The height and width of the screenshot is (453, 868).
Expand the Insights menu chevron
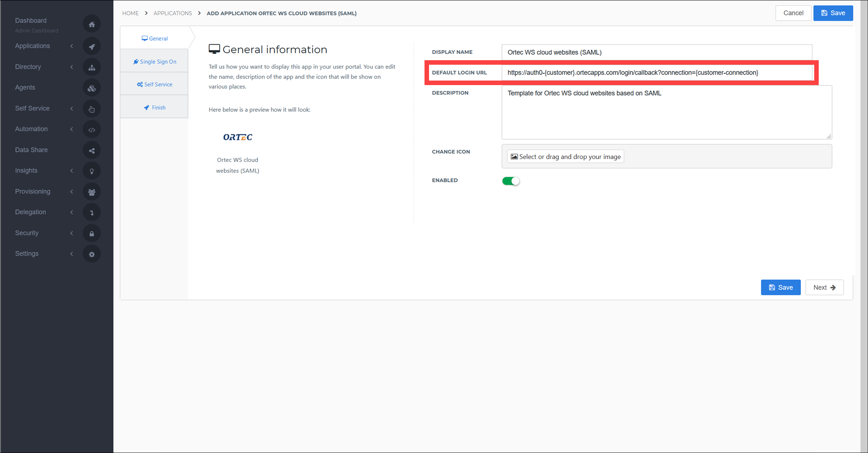click(x=71, y=171)
